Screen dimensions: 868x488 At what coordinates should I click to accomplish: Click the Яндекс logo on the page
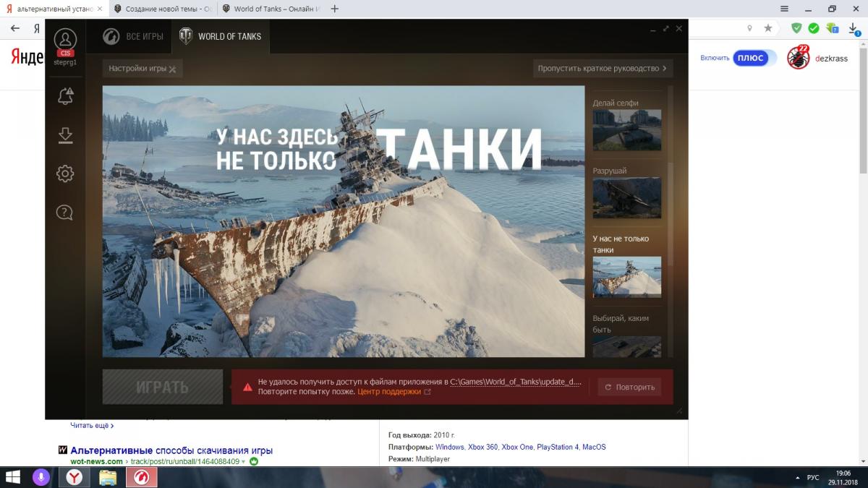[x=27, y=58]
